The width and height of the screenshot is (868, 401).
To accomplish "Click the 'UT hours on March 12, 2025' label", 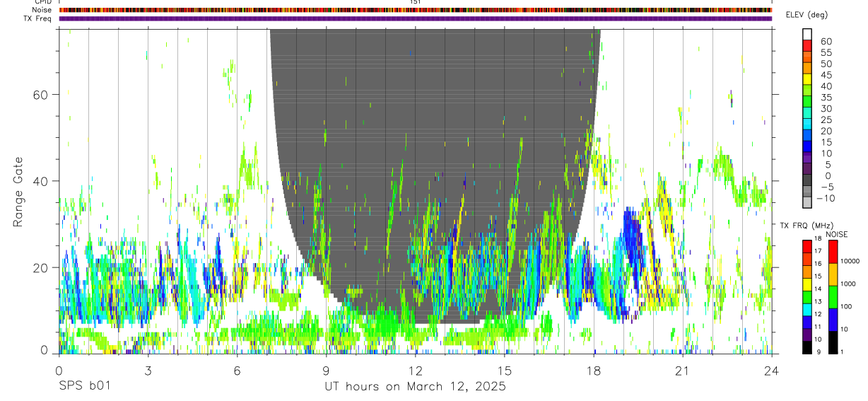I will point(415,387).
